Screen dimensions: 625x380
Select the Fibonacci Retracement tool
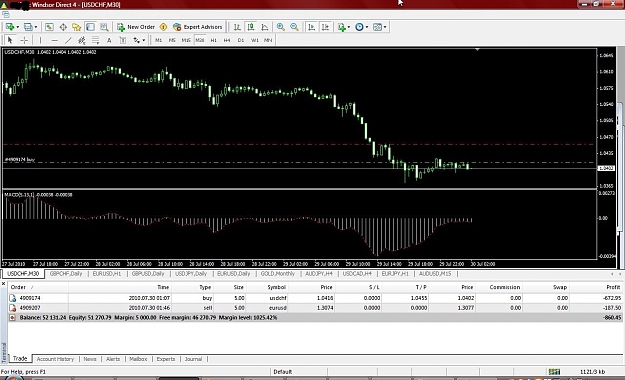[96, 40]
